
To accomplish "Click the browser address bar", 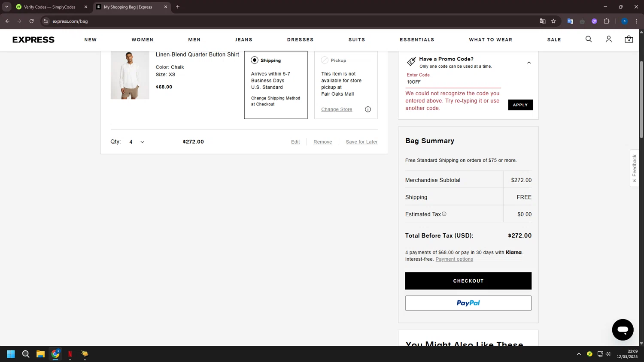I will [x=292, y=21].
